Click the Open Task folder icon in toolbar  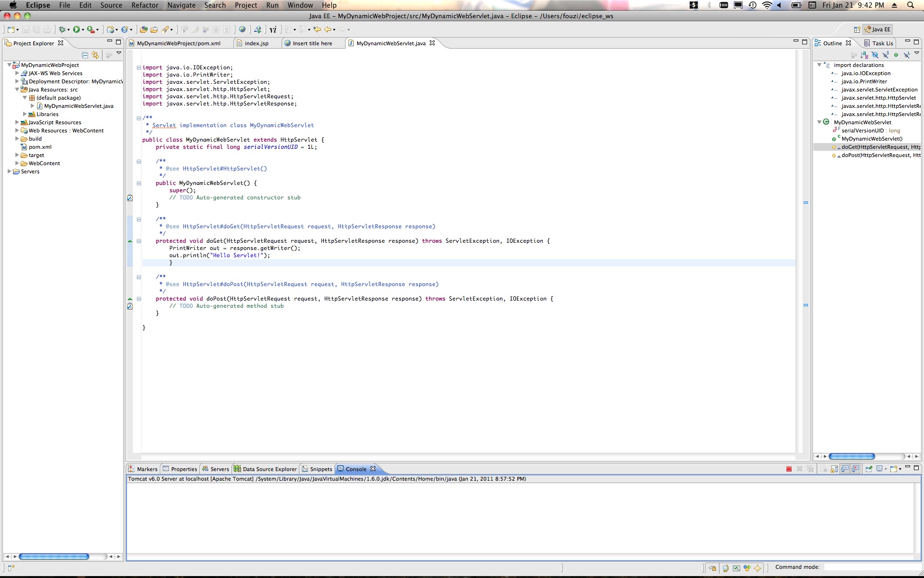[x=154, y=29]
